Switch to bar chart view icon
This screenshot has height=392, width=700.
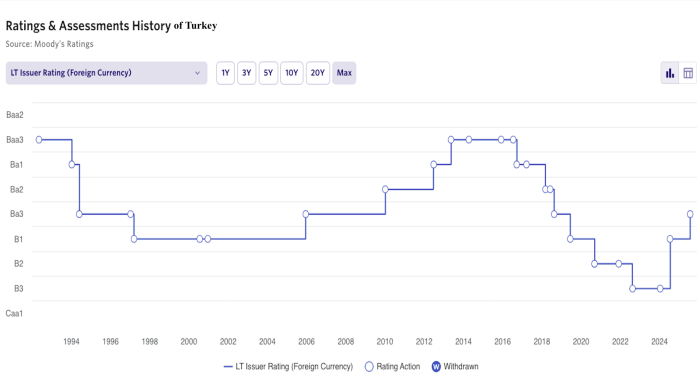click(x=670, y=73)
